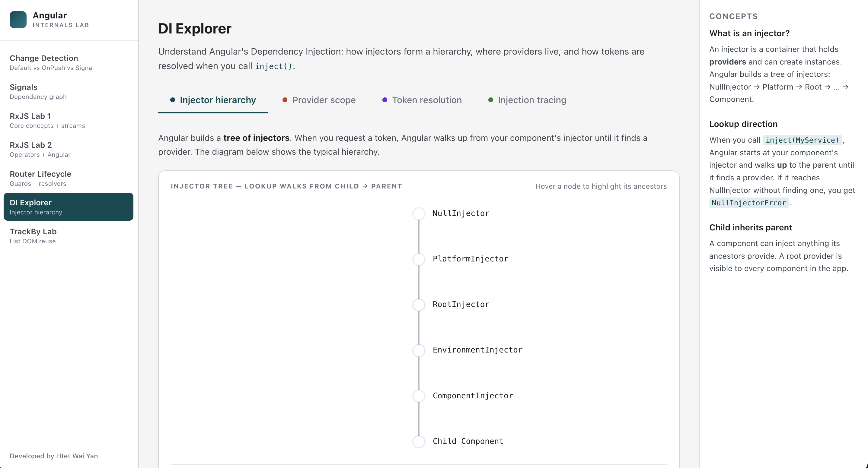Click the RootInjector node circle
This screenshot has height=468, width=868.
pos(419,305)
